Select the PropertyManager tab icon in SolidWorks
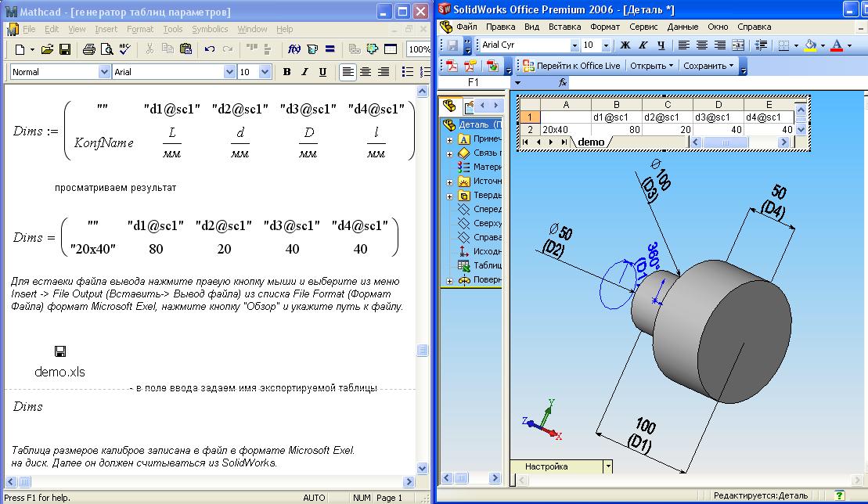This screenshot has width=868, height=504. click(468, 106)
